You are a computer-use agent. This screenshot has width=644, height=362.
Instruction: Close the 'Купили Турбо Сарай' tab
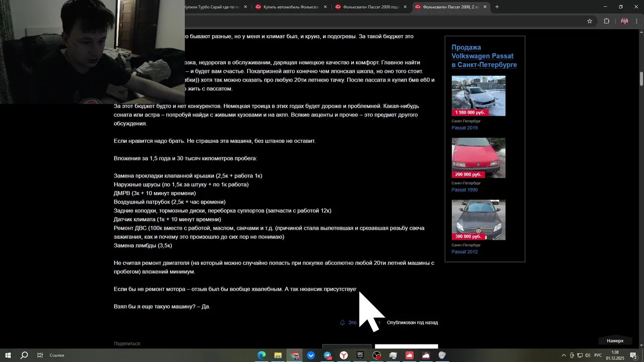[x=246, y=7]
